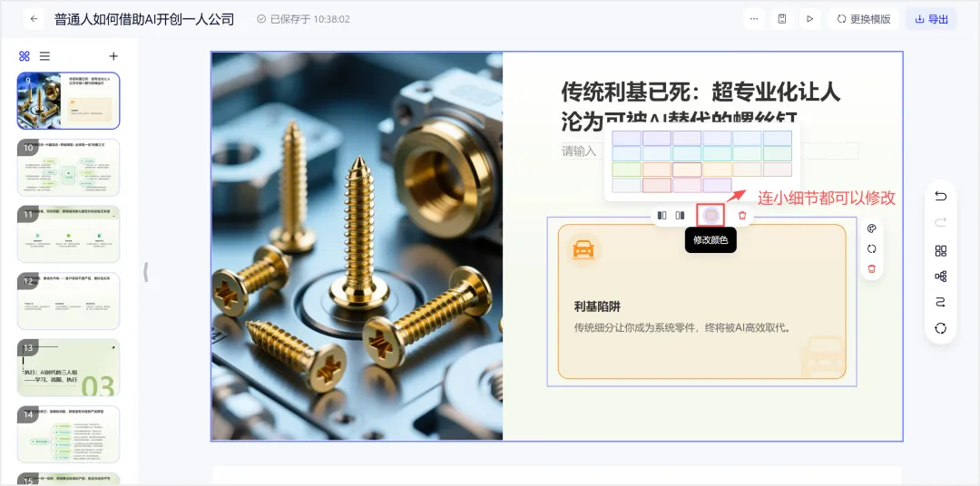Pick the first purple color swatch
Viewport: 980px width, 486px height.
pyautogui.click(x=626, y=138)
